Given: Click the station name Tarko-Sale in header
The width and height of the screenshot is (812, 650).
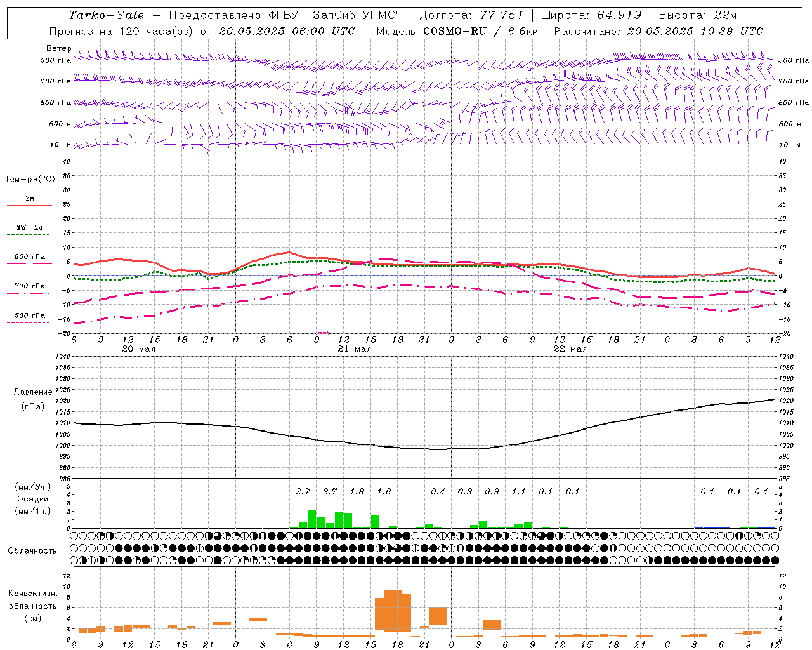Looking at the screenshot, I should coord(107,15).
